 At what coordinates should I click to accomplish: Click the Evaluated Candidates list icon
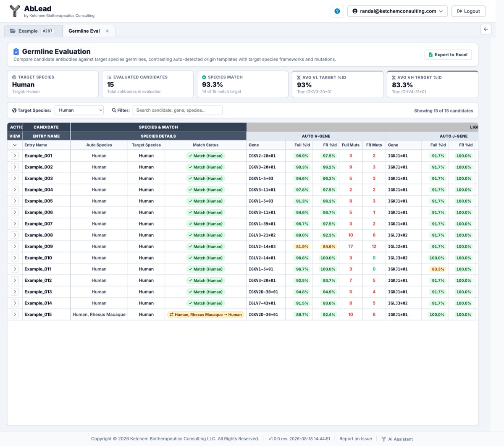(109, 77)
